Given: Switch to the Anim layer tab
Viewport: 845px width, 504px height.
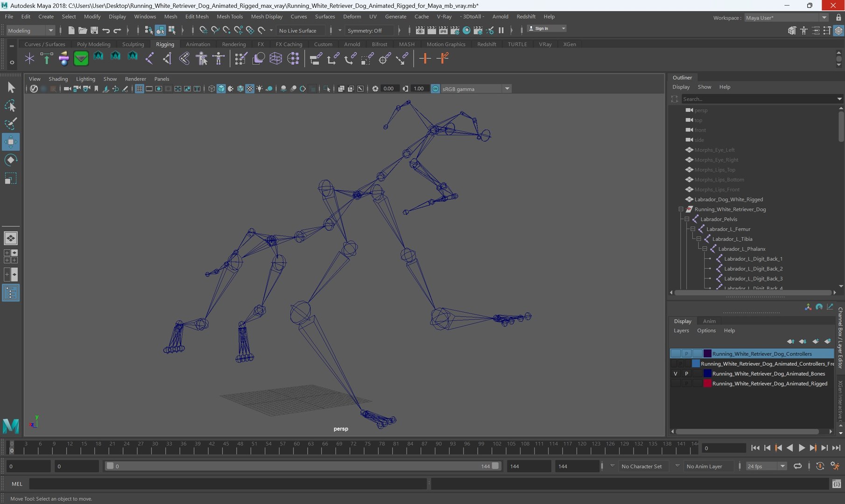Looking at the screenshot, I should (x=709, y=321).
